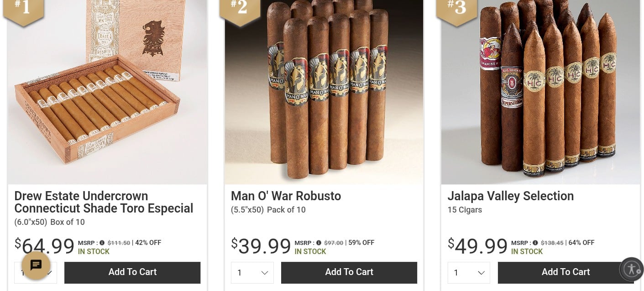Screen dimensions: 644x291
Task: Click MSRP info icon for Jalapa Valley Selection
Action: [x=535, y=243]
